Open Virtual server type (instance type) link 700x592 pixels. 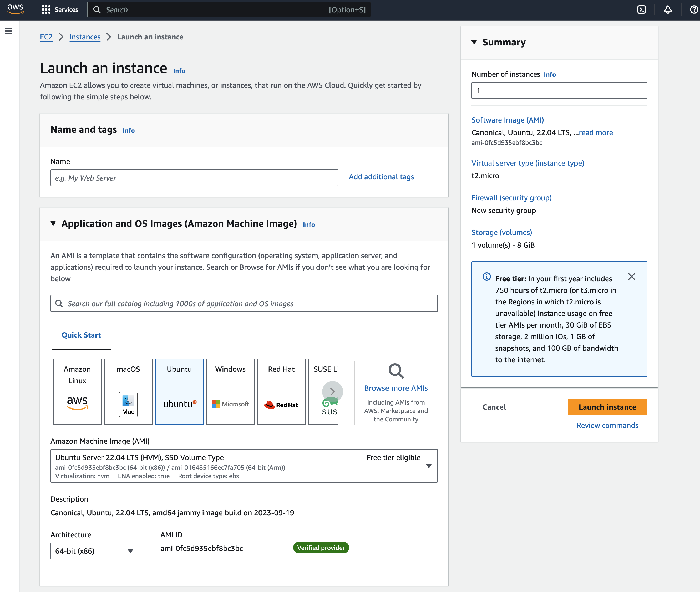pyautogui.click(x=528, y=163)
